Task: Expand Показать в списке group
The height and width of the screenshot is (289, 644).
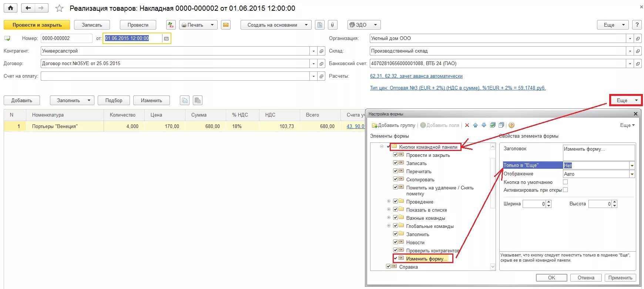Action: (x=389, y=209)
